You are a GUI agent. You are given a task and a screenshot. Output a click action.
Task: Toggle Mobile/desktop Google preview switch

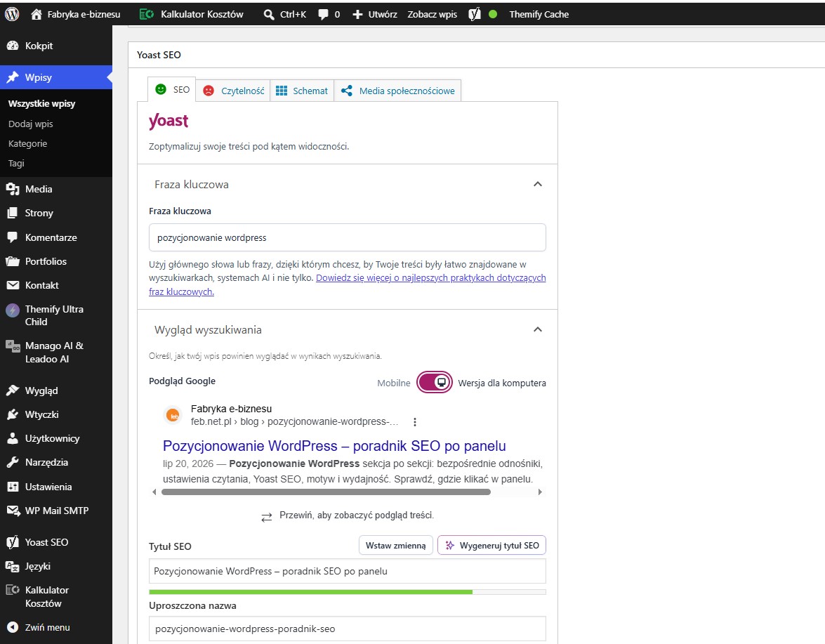[x=434, y=383]
